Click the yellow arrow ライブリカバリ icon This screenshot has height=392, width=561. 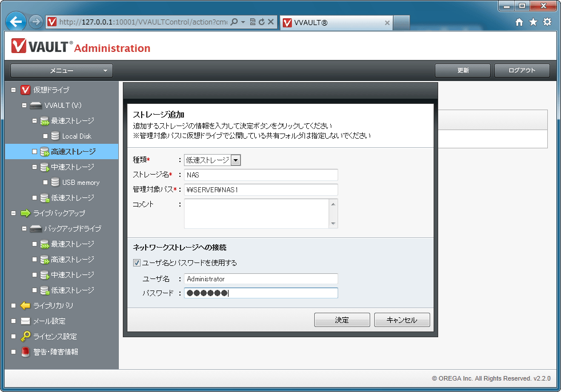tap(25, 305)
